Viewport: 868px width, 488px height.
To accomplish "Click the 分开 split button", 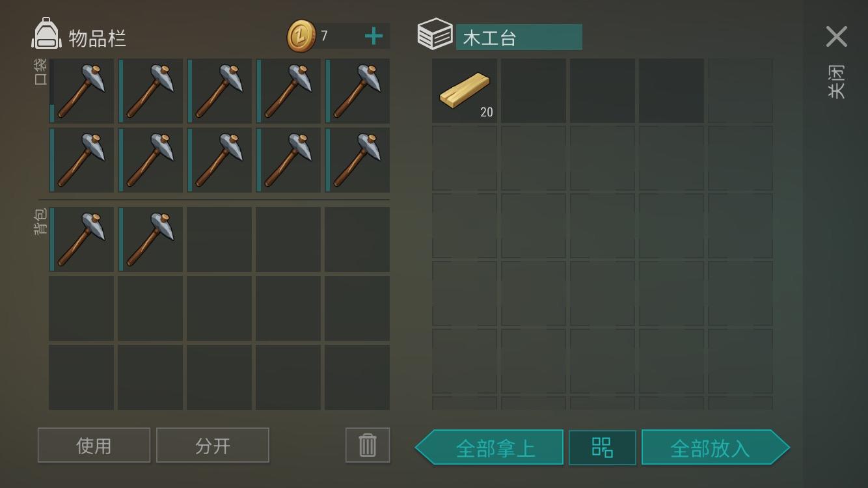I will point(213,445).
